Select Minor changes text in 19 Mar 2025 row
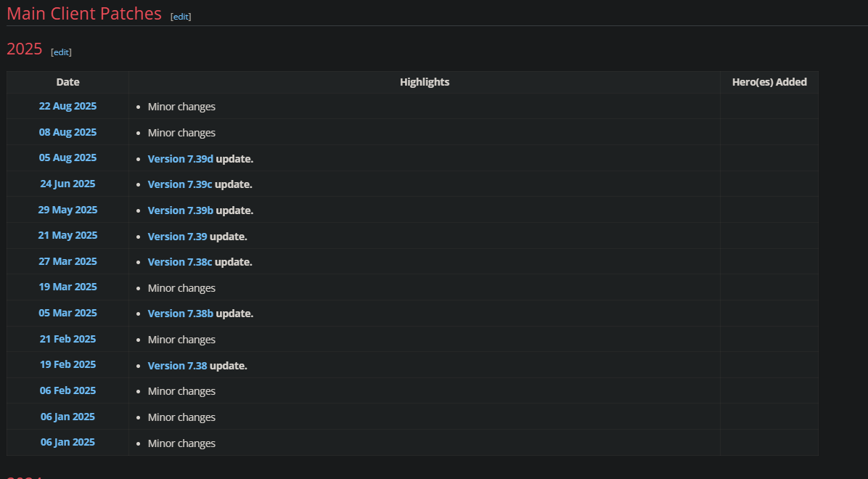868x479 pixels. pos(181,288)
